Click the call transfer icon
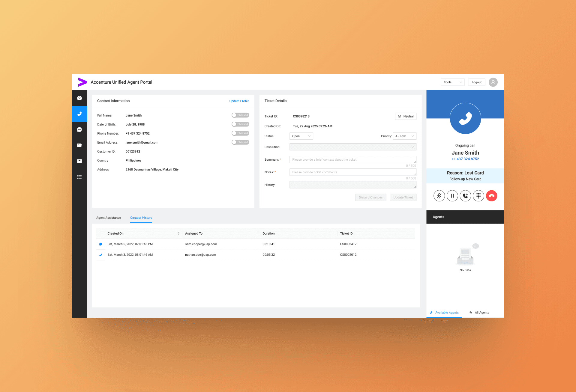The image size is (576, 392). pyautogui.click(x=465, y=196)
